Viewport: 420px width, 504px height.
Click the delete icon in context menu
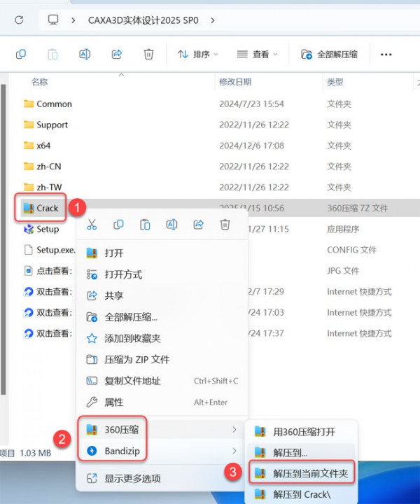click(x=225, y=225)
